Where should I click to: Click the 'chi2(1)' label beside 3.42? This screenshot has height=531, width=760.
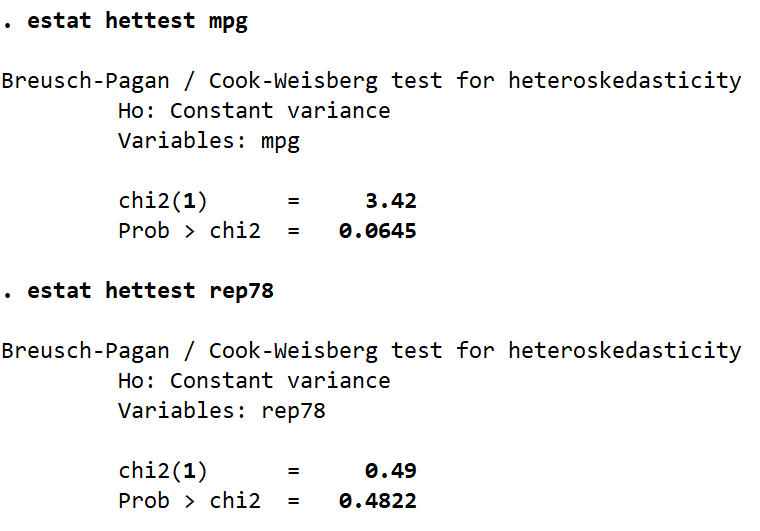162,201
